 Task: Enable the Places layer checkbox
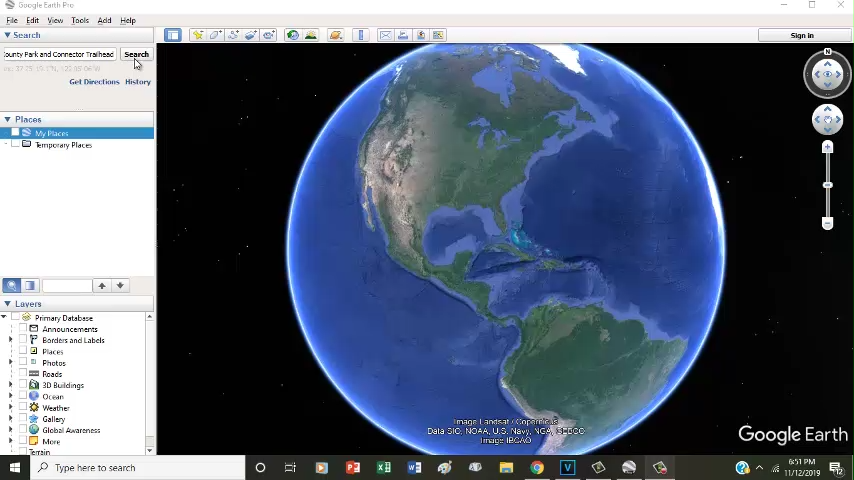[23, 351]
